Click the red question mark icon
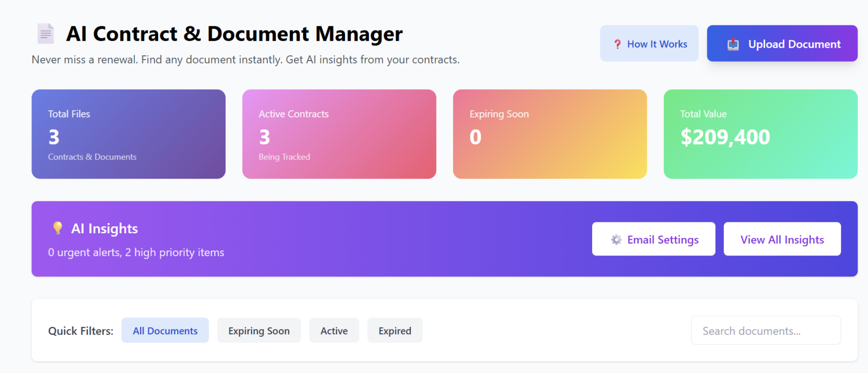This screenshot has width=868, height=373. click(617, 44)
